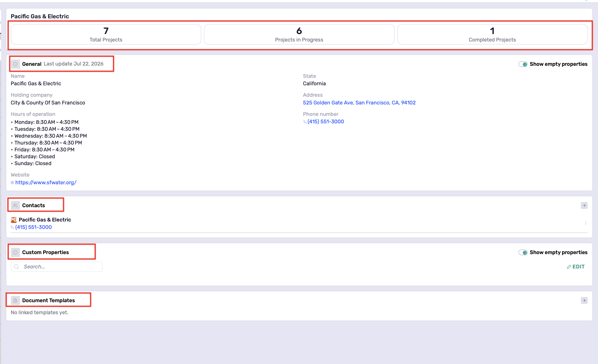
Task: Open the Pacific Gas & Electric contact options menu
Action: click(586, 223)
